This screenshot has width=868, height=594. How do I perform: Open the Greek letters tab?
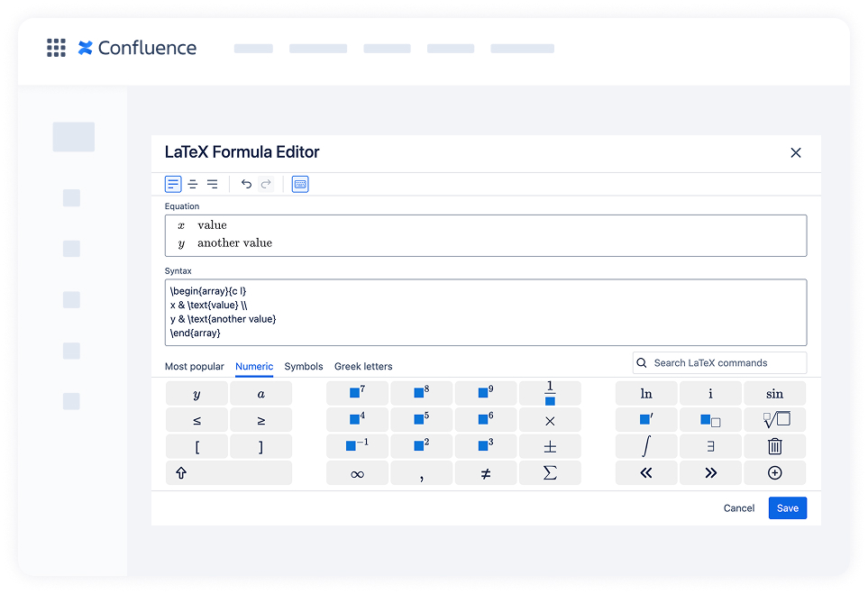click(x=363, y=367)
